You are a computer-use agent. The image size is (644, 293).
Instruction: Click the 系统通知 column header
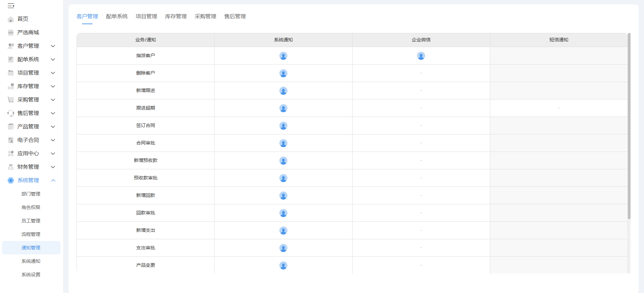[283, 40]
